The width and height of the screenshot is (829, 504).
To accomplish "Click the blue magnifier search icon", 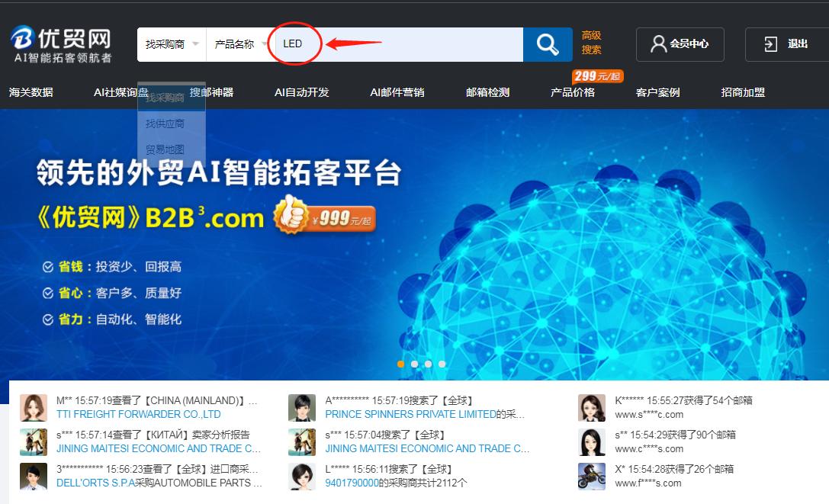I will (547, 44).
